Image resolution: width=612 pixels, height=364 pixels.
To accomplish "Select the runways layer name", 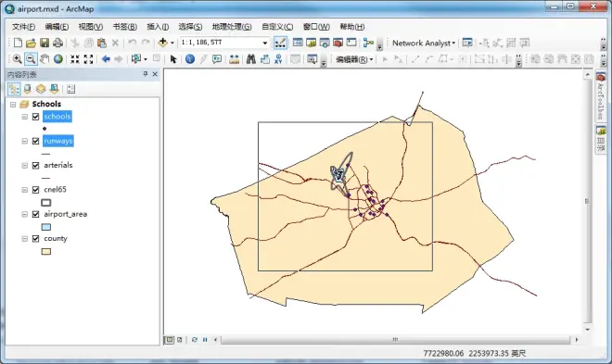I will pyautogui.click(x=58, y=141).
